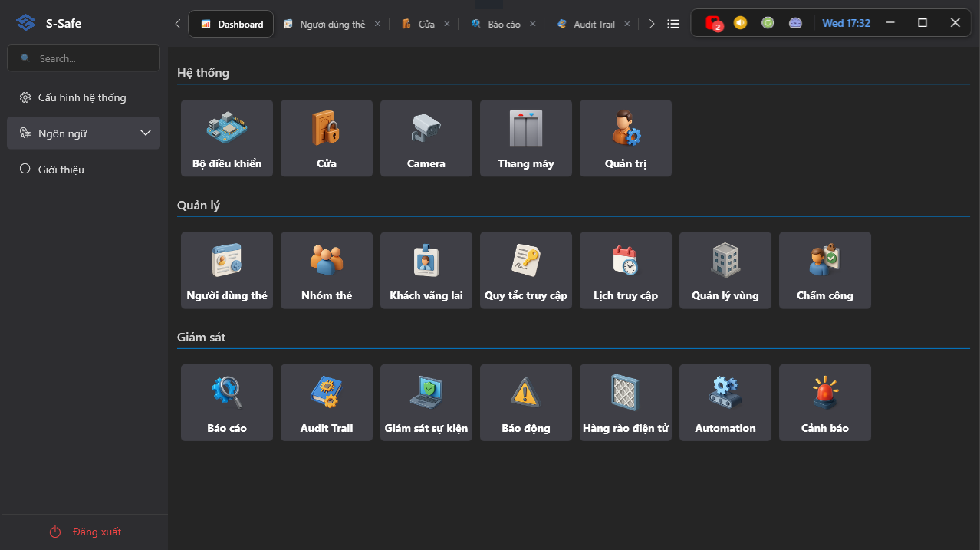Open the Audit Trail dashboard tile

tap(327, 403)
